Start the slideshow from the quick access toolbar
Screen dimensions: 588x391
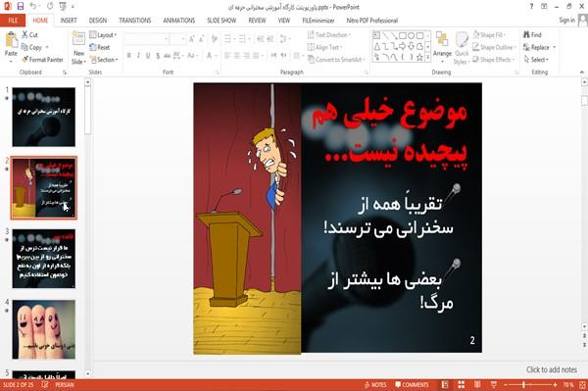click(63, 7)
